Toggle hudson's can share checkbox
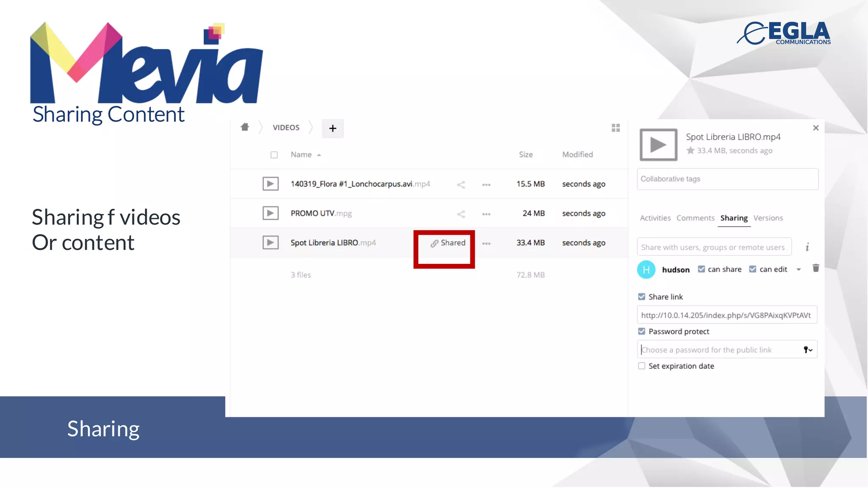This screenshot has height=488, width=868. 701,269
